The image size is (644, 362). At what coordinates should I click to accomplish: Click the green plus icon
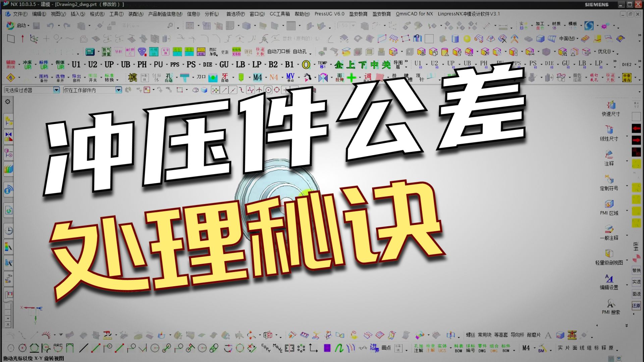coord(352,78)
